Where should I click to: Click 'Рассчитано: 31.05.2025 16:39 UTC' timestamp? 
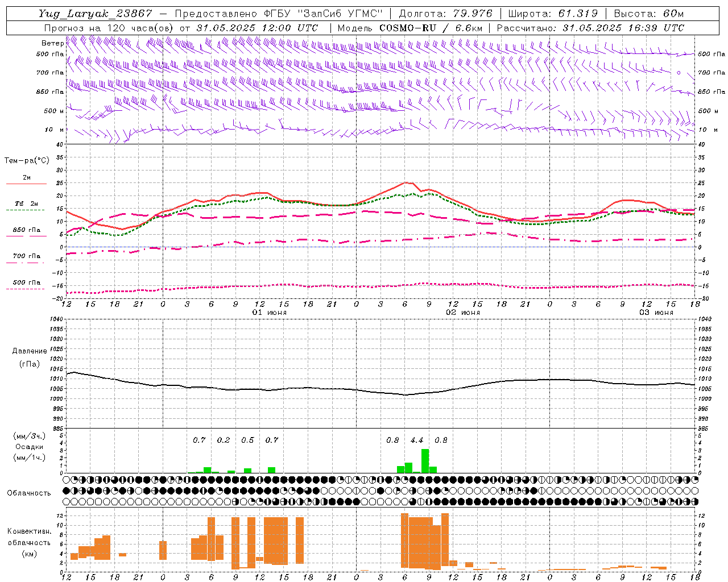590,28
